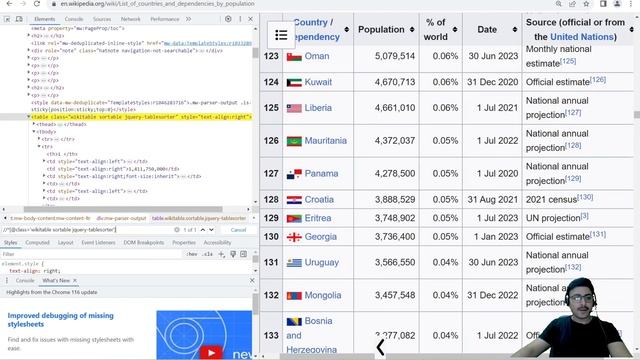Open the DevTools three-dot customize menu

[240, 19]
